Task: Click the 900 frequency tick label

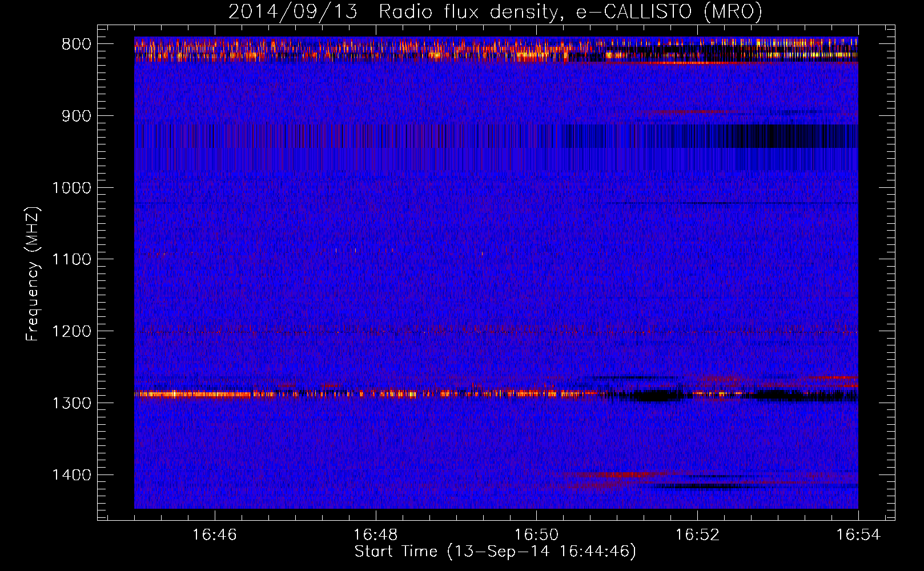Action: [x=77, y=116]
